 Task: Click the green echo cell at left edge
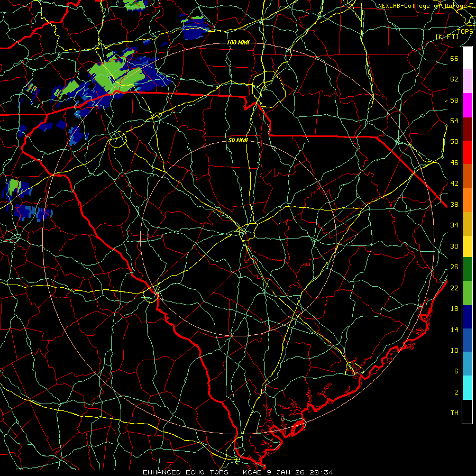(x=14, y=186)
